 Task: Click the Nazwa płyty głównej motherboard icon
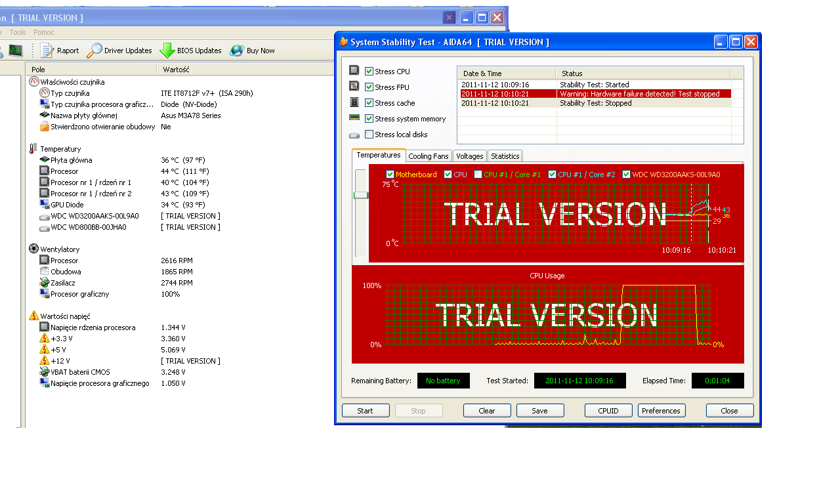(45, 115)
